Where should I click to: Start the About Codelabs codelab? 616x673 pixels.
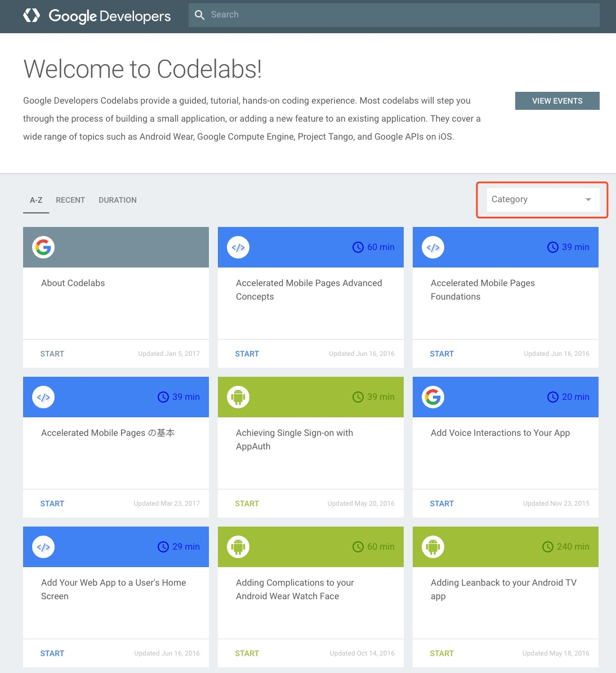[x=52, y=354]
